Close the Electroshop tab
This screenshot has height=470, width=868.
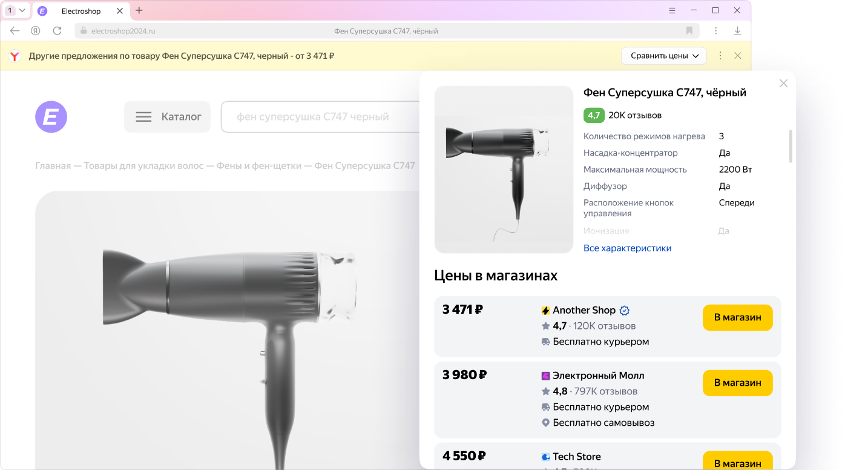coord(119,11)
